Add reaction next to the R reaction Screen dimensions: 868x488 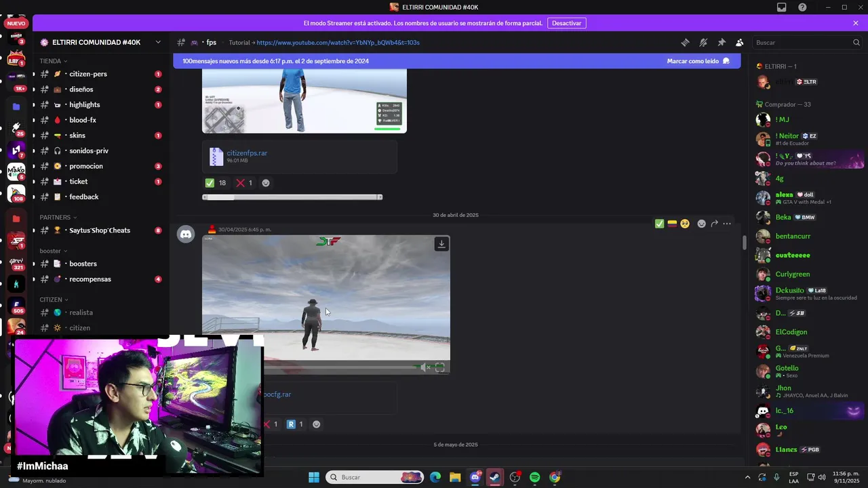[317, 424]
